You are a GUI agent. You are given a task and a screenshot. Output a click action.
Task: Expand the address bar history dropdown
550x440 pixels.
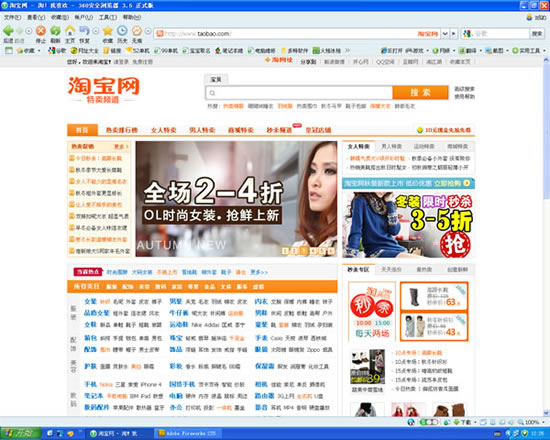click(445, 34)
